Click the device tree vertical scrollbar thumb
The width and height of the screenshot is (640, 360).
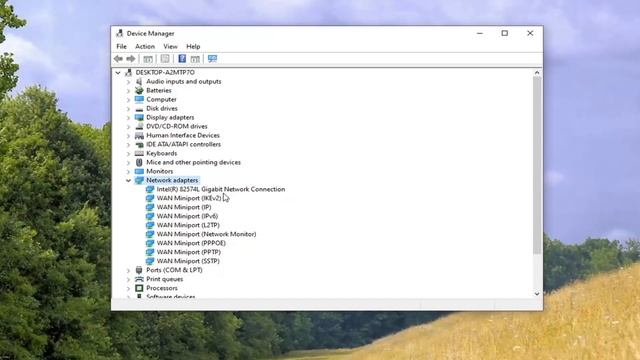[x=537, y=165]
